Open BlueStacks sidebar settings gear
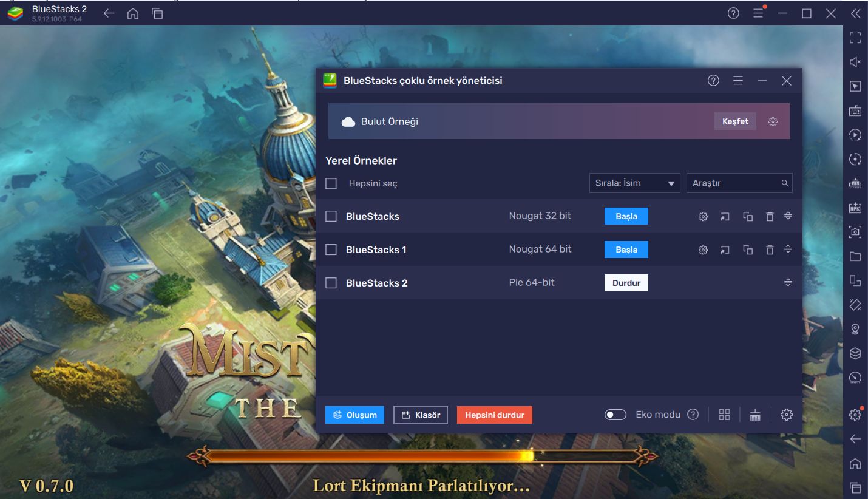Screen dimensions: 868x499 (855, 415)
